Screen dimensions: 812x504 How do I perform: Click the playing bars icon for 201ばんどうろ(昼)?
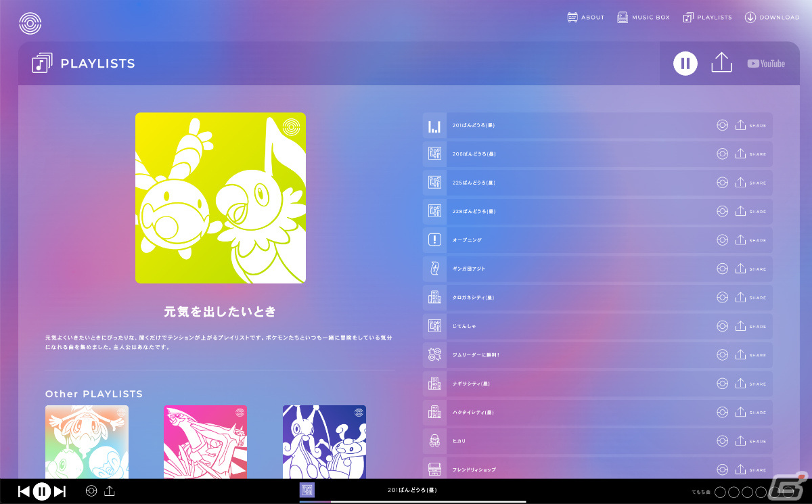tap(434, 126)
